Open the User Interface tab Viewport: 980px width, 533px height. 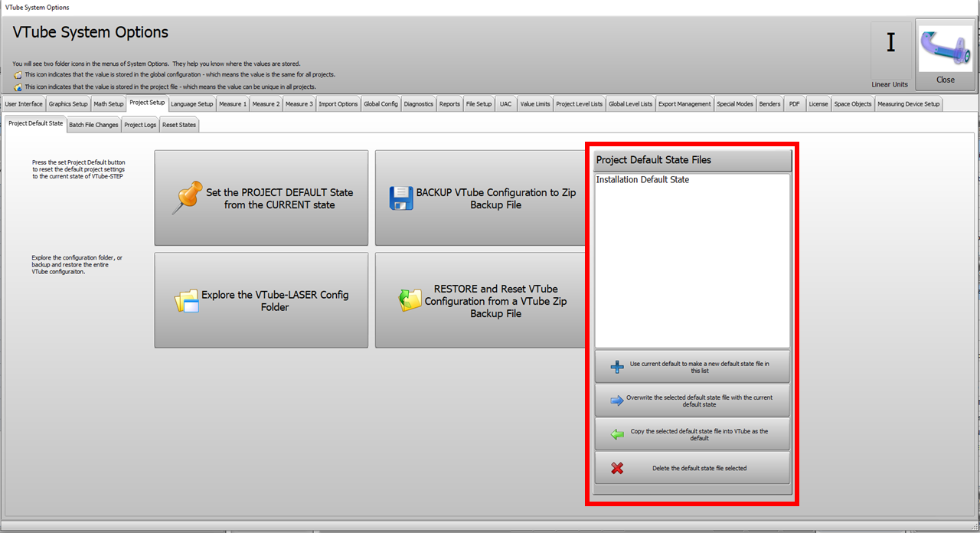[x=24, y=104]
